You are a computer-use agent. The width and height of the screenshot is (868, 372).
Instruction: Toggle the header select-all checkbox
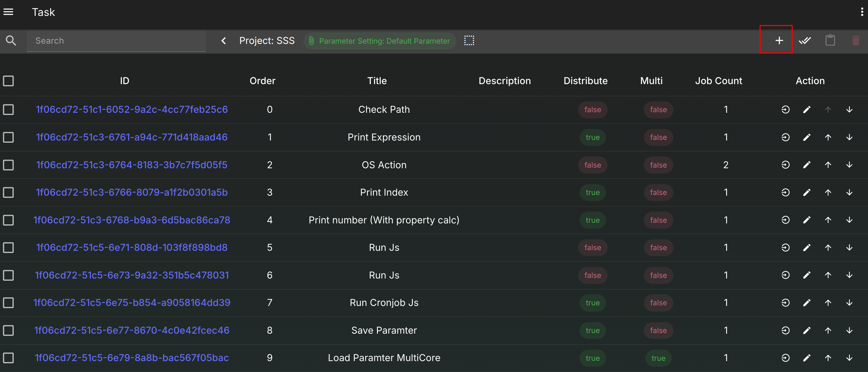pyautogui.click(x=8, y=81)
